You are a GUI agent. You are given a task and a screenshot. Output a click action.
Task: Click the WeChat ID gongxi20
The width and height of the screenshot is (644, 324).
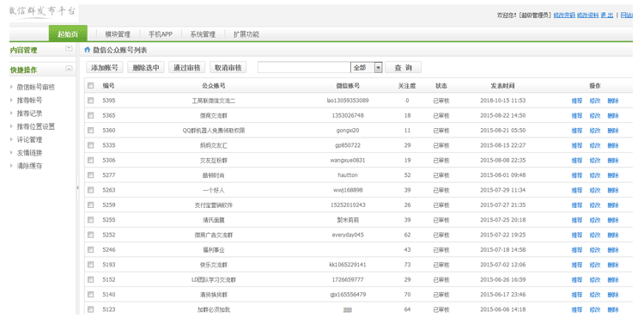pos(348,131)
